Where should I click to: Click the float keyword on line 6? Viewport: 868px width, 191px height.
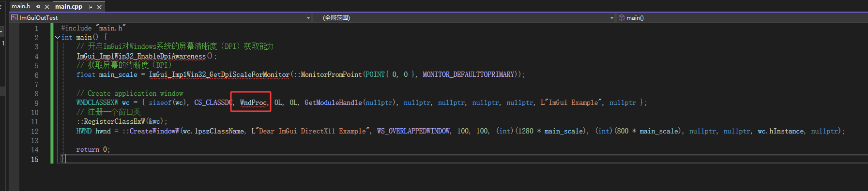coord(86,74)
